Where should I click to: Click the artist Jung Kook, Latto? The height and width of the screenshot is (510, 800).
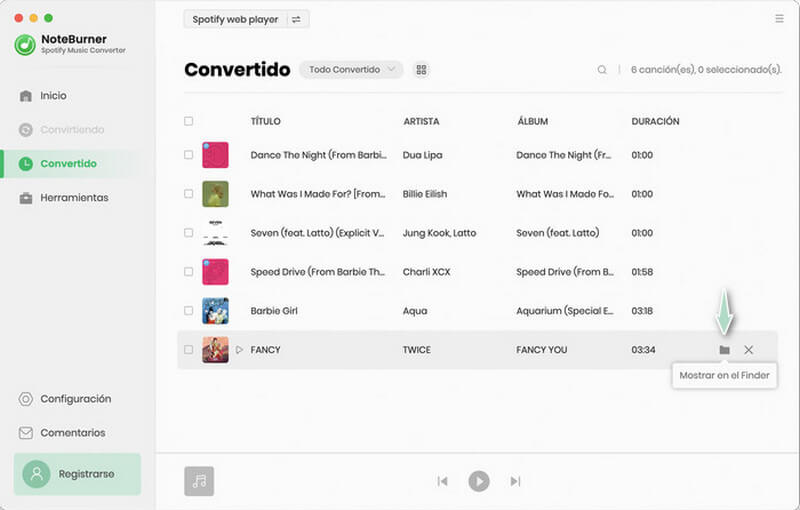pos(439,233)
